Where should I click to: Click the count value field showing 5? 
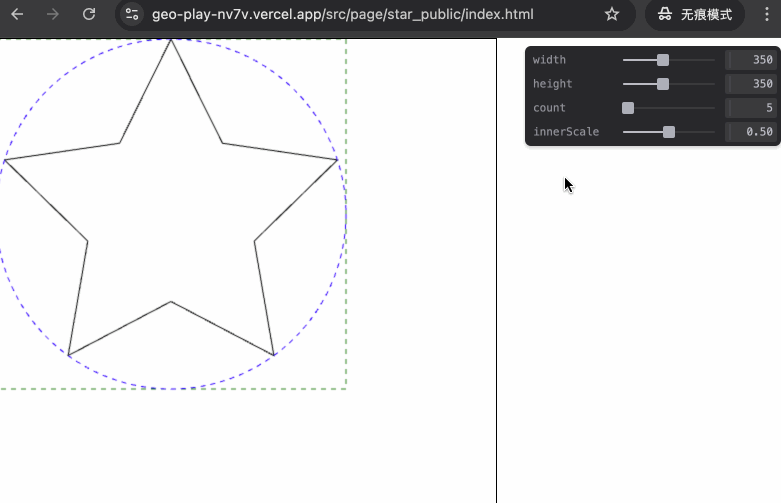[x=751, y=108]
